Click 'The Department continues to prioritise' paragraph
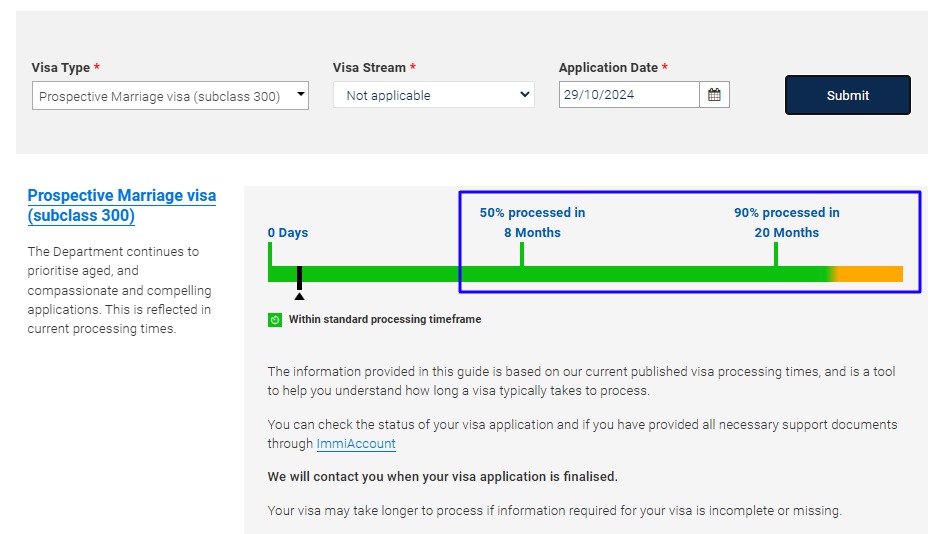Image resolution: width=944 pixels, height=534 pixels. 119,290
